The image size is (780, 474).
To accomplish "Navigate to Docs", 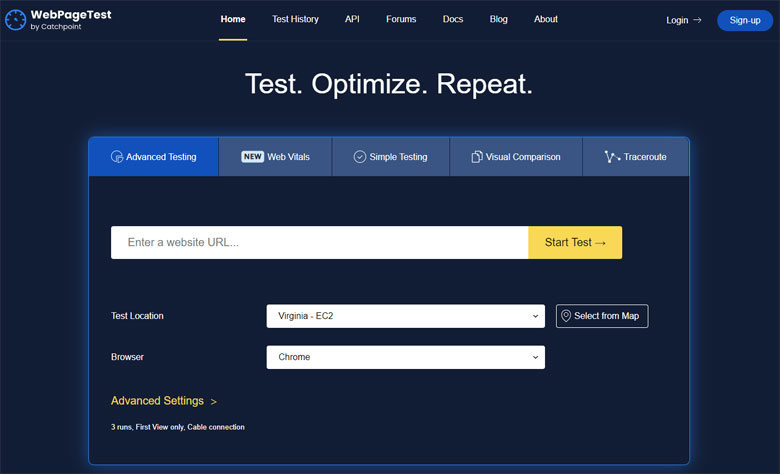I will [x=453, y=19].
